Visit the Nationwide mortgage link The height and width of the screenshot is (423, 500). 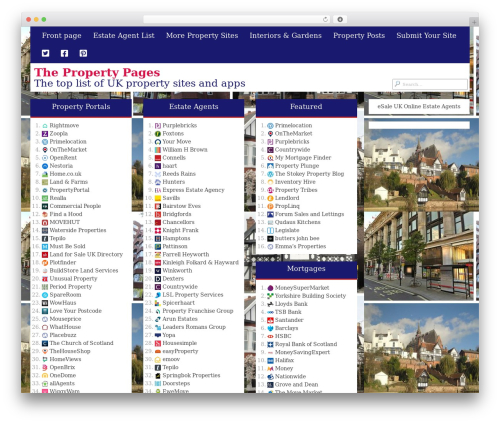[x=290, y=376]
